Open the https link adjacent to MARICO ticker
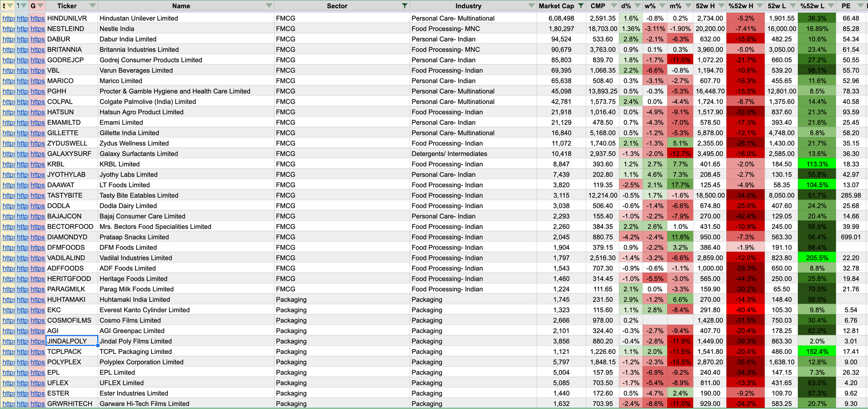 tap(37, 81)
